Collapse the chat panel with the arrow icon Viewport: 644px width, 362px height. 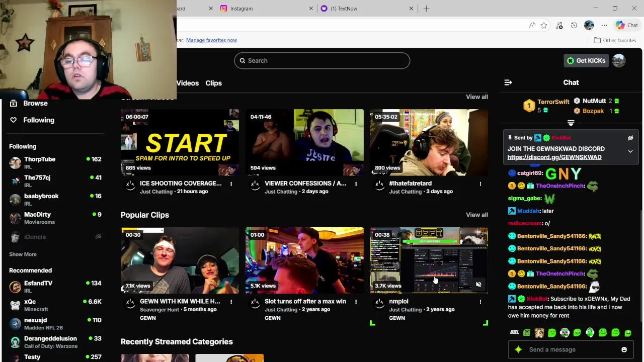[x=508, y=82]
